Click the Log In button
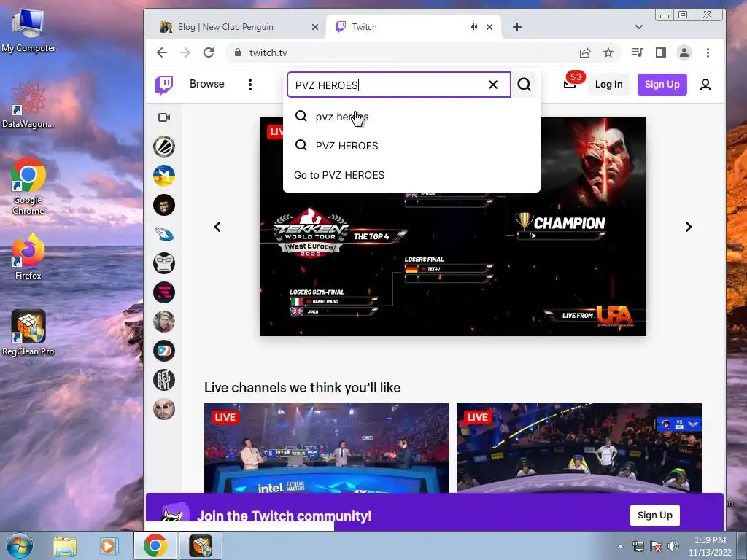 609,85
